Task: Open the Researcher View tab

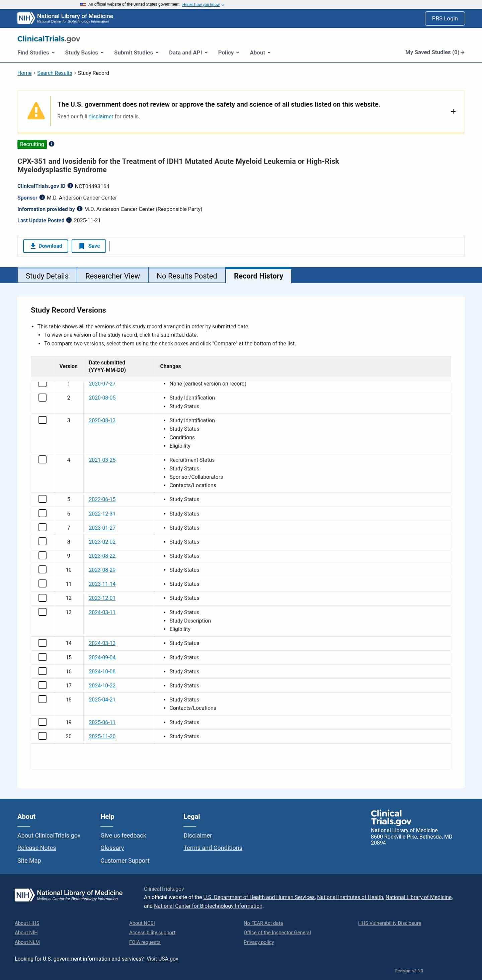Action: click(x=112, y=276)
